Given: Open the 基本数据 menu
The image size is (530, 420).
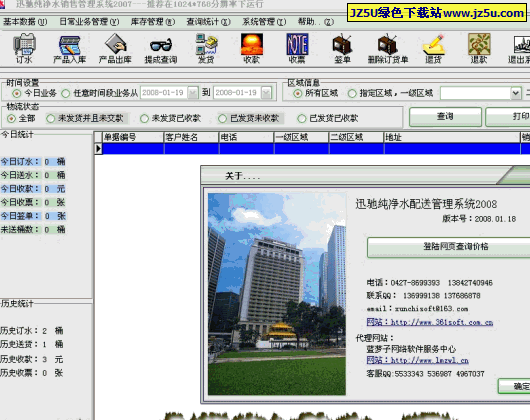Looking at the screenshot, I should [x=25, y=22].
